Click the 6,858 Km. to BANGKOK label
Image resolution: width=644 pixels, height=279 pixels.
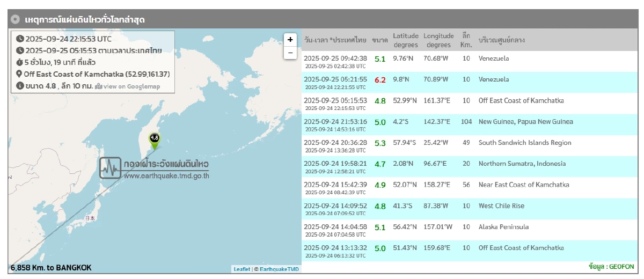(51, 267)
